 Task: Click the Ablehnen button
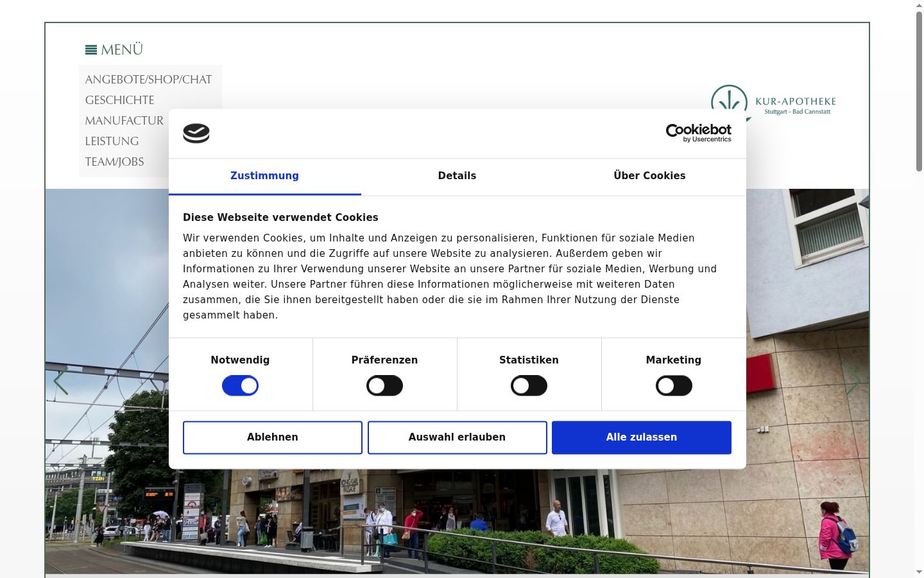point(273,437)
